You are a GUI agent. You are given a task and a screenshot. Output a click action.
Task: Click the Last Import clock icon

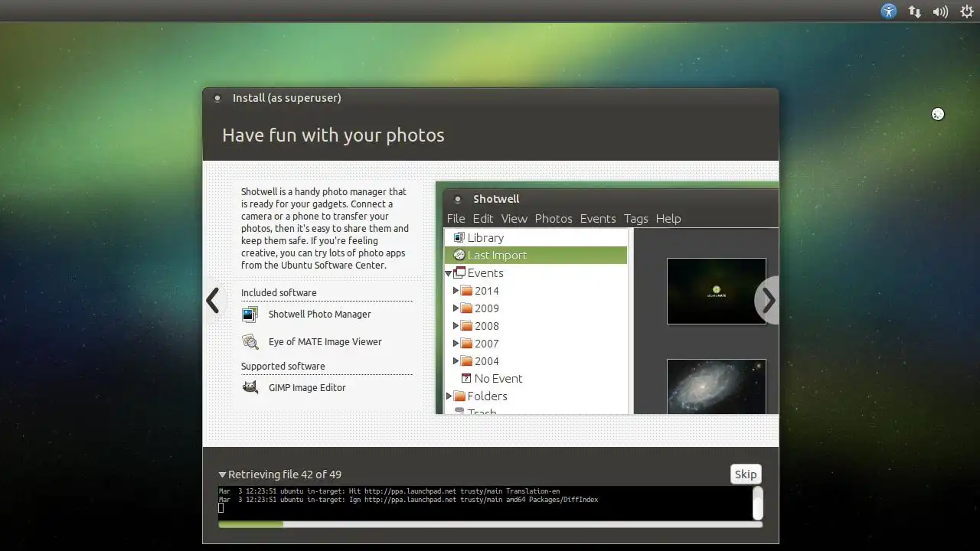coord(459,255)
